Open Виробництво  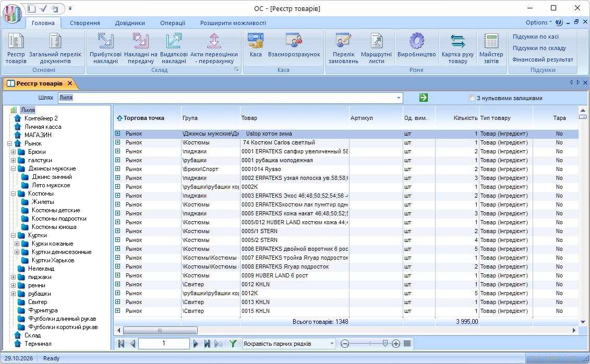point(416,45)
